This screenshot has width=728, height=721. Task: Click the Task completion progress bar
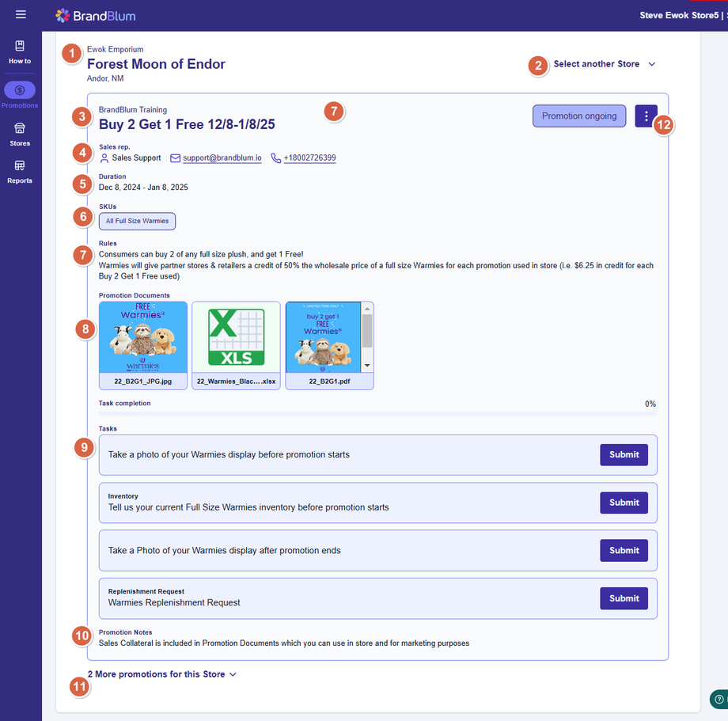click(377, 413)
